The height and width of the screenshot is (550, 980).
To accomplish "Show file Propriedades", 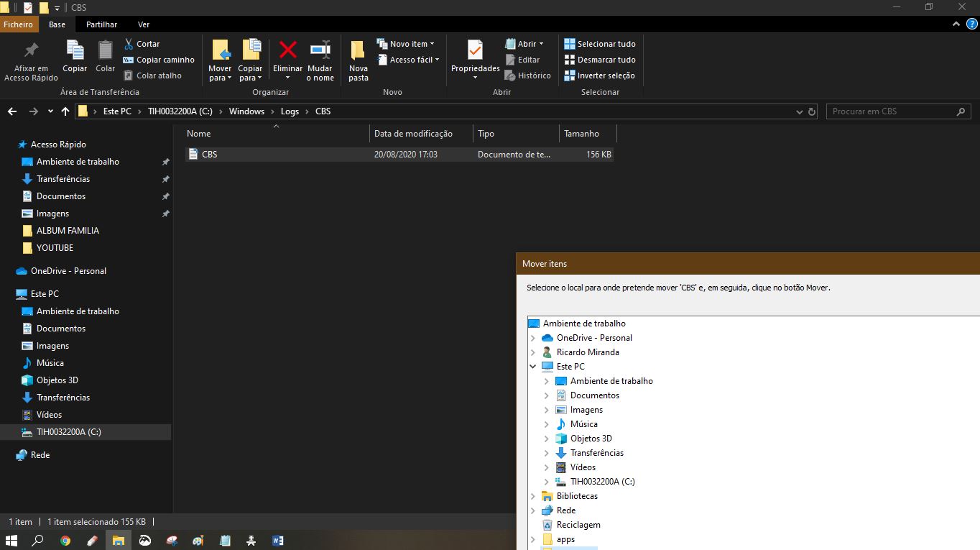I will pos(475,60).
